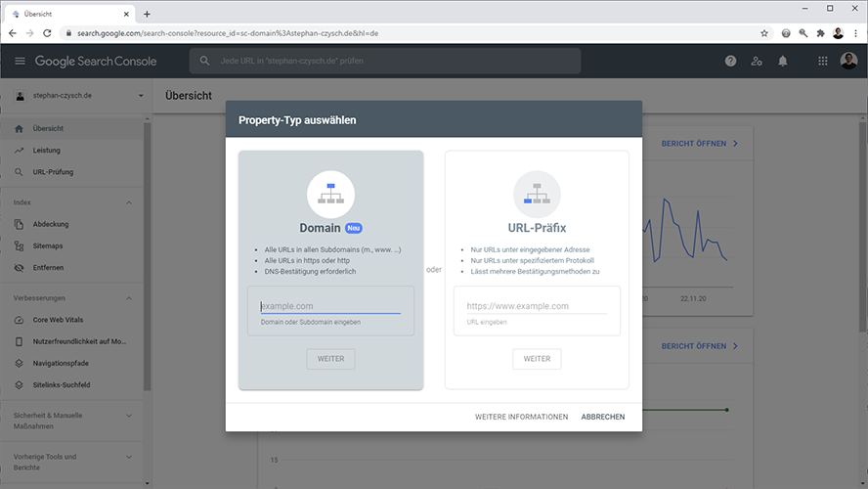Reload the page in the browser

pos(47,33)
